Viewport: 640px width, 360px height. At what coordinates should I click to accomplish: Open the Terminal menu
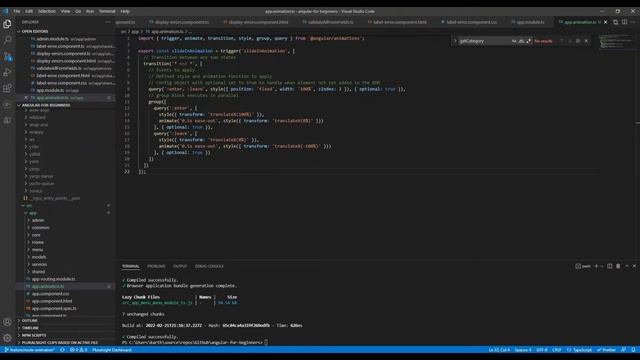coord(107,11)
